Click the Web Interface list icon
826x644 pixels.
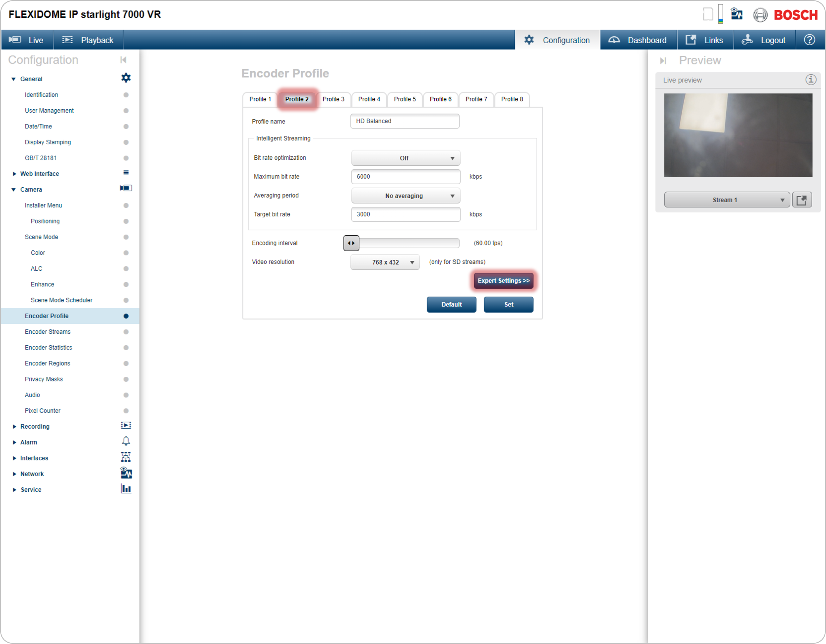coord(126,173)
